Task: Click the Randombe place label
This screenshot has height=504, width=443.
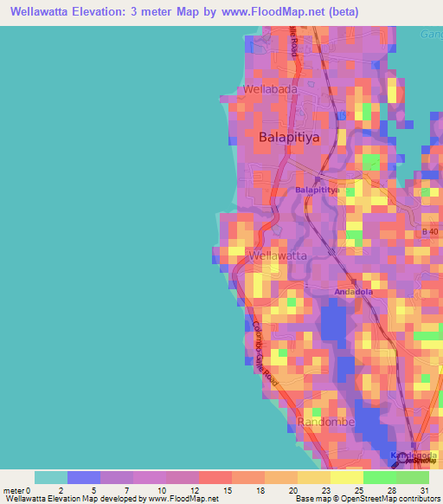Action: (x=326, y=422)
